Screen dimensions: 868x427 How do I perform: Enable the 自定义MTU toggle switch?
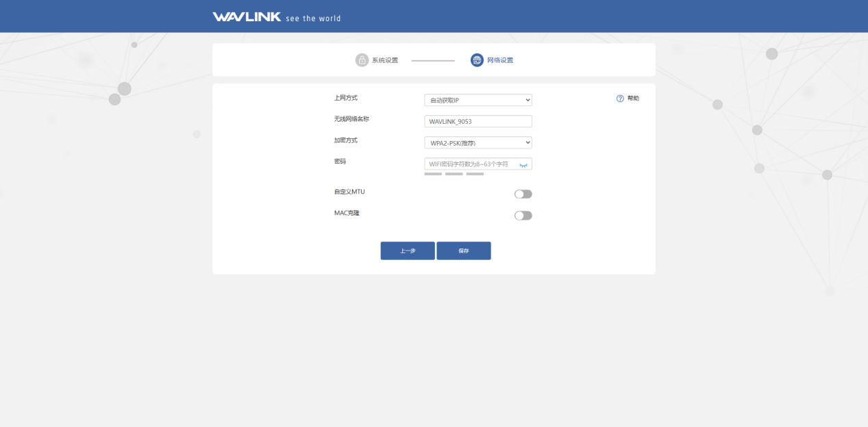click(x=523, y=194)
